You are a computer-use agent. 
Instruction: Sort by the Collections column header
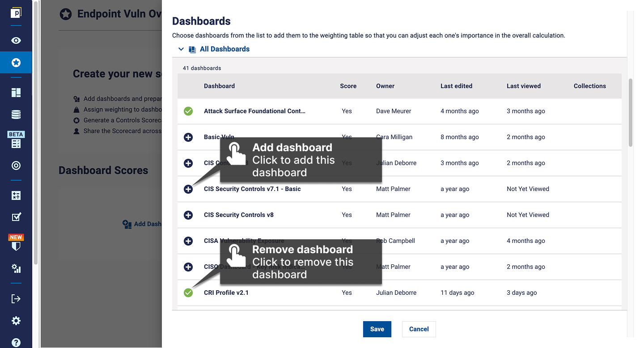tap(590, 86)
